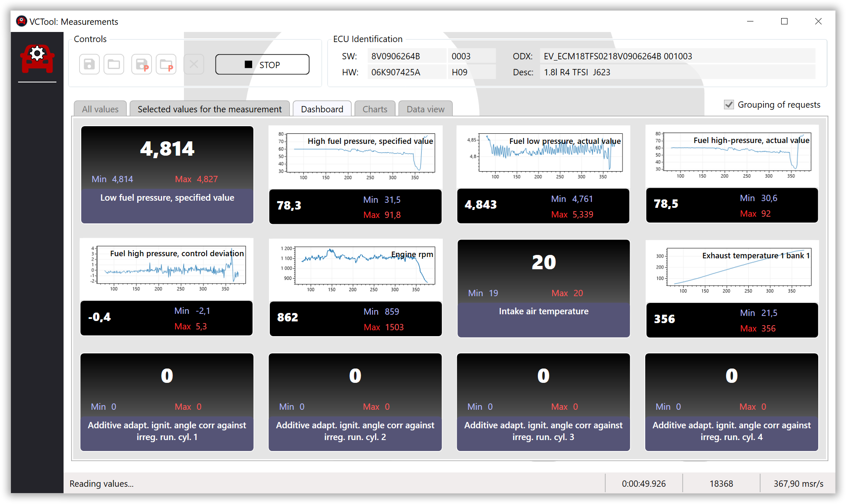Open the red car settings sidebar icon
Viewport: 846px width, 504px height.
[37, 59]
